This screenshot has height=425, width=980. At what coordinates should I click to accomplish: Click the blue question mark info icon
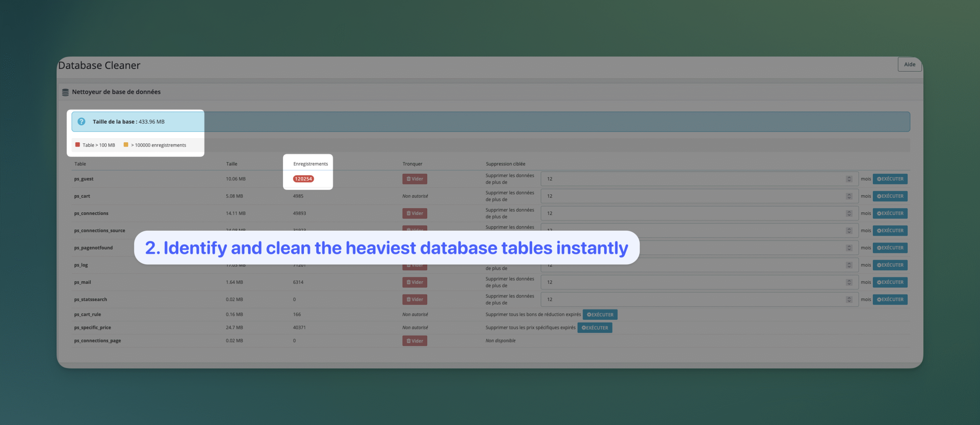tap(81, 122)
